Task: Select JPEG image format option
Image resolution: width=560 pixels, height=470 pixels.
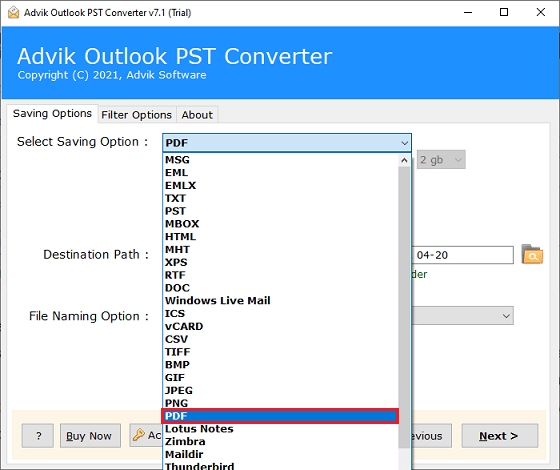Action: point(280,391)
